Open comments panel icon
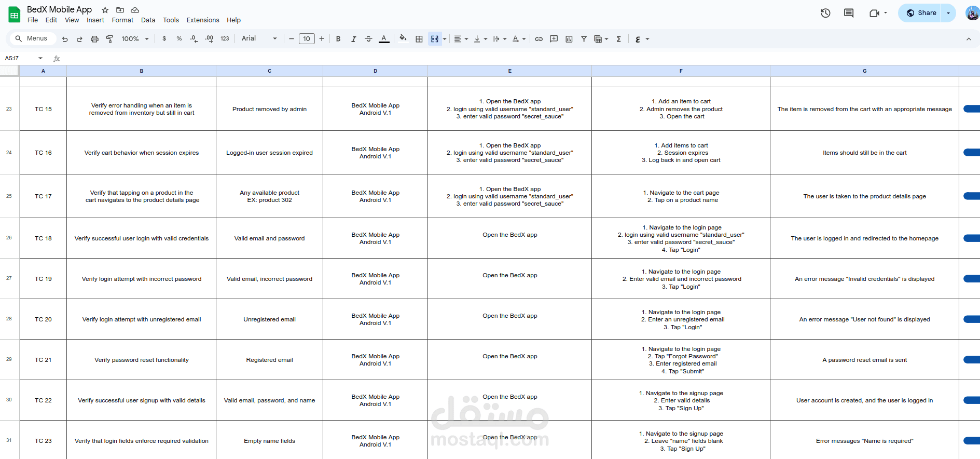980x459 pixels. (849, 13)
